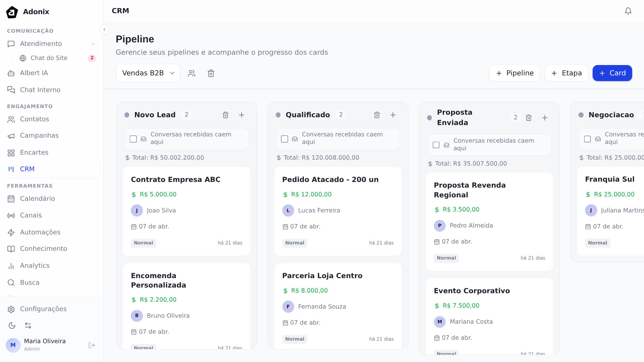Open Proposta Revenda Regional card
Viewport: 644px width, 362px height.
click(489, 222)
